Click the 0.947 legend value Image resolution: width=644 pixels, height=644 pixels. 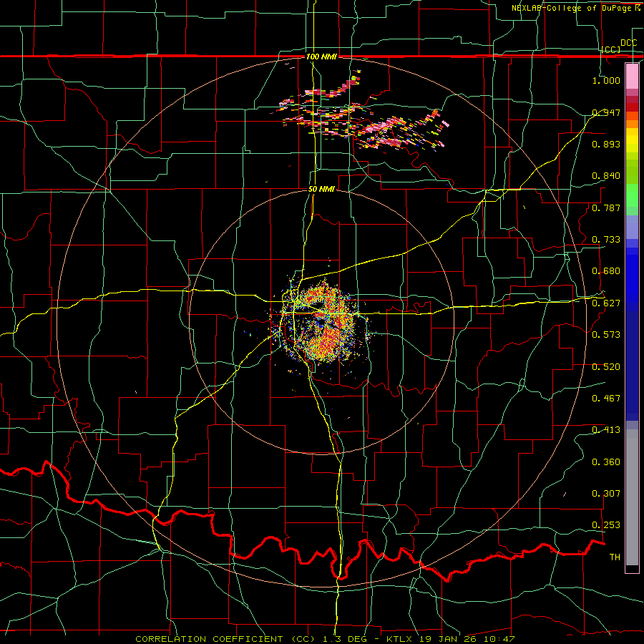click(x=606, y=112)
